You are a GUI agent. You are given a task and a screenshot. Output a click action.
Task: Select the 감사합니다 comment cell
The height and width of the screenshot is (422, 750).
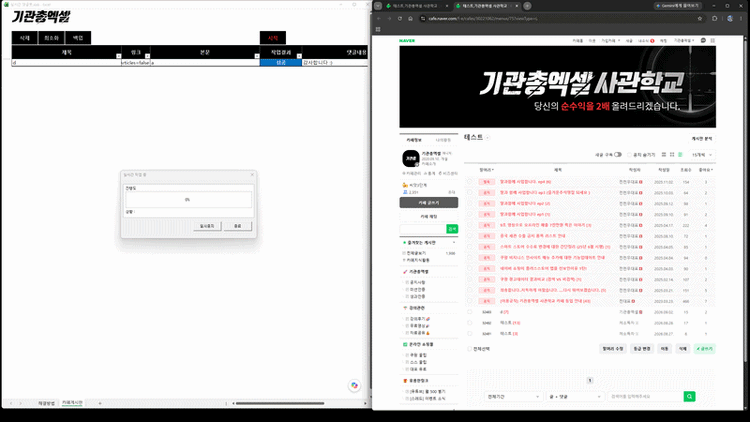[335, 63]
